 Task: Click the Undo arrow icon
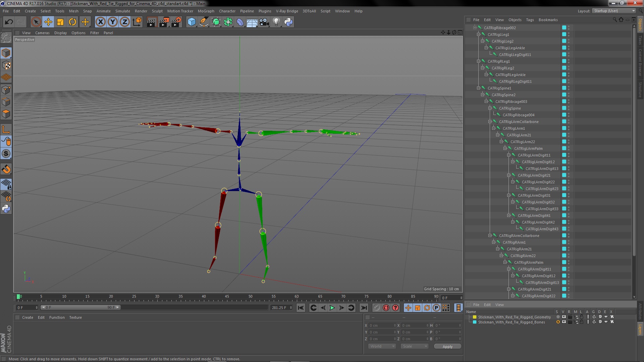(x=9, y=22)
